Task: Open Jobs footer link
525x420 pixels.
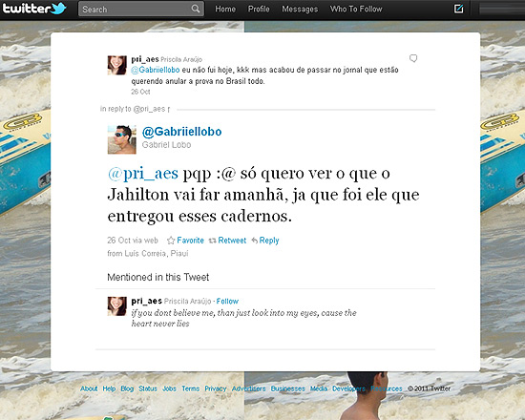Action: 169,388
